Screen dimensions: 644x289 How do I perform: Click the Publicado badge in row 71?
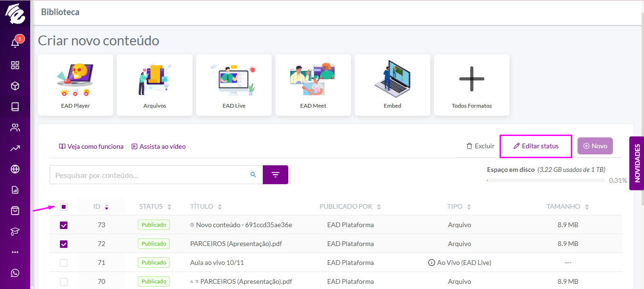(x=154, y=263)
